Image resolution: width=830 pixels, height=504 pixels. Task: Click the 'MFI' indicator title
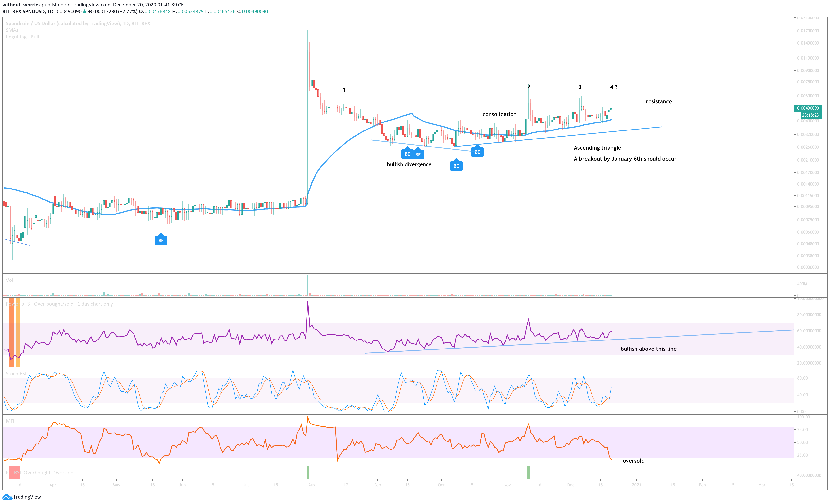10,421
